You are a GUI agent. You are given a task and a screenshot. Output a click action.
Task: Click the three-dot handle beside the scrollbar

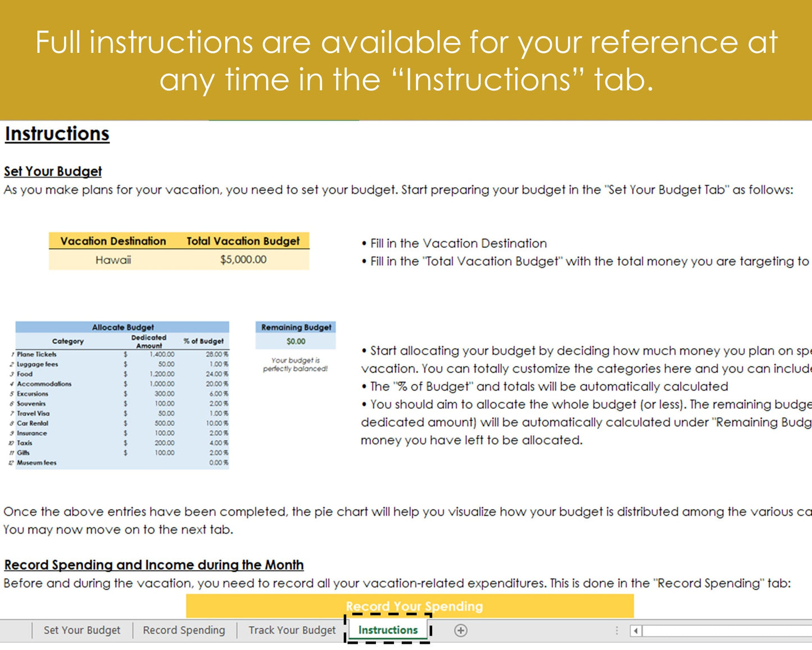(x=616, y=630)
